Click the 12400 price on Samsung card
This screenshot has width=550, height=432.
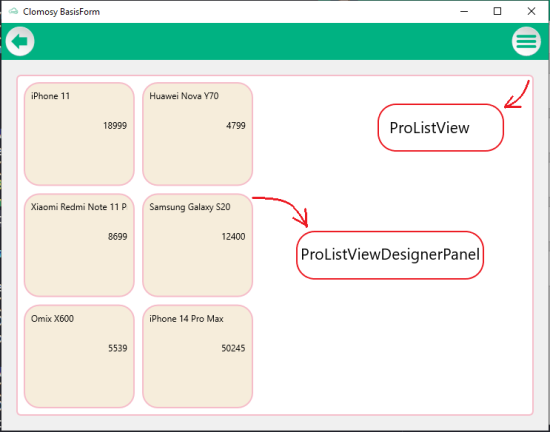(233, 237)
